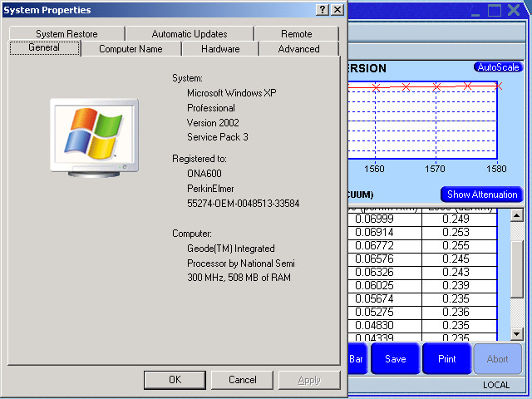Click the 1580 axis label on chart
532x399 pixels.
[x=496, y=169]
